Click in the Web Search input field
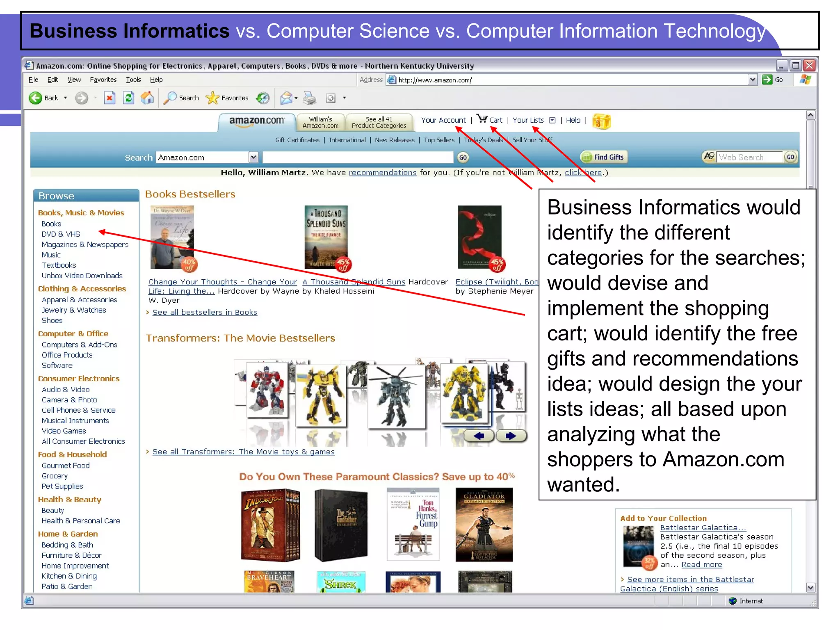 point(750,157)
